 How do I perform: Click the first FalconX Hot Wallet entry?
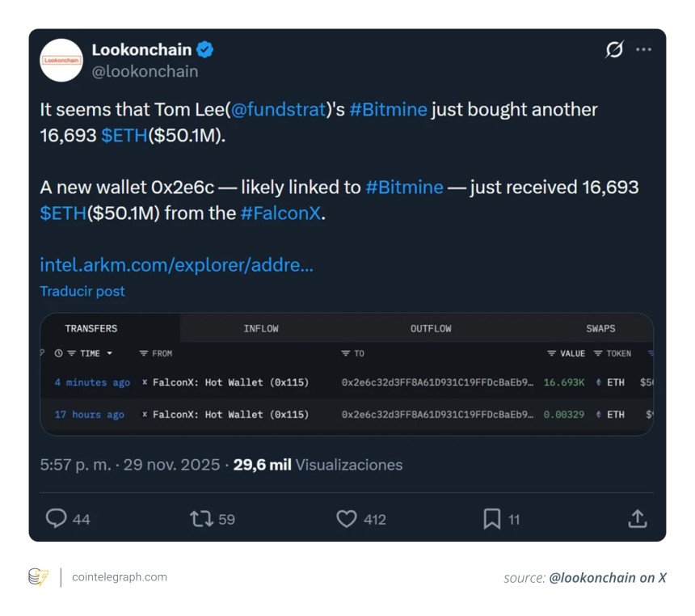point(230,382)
